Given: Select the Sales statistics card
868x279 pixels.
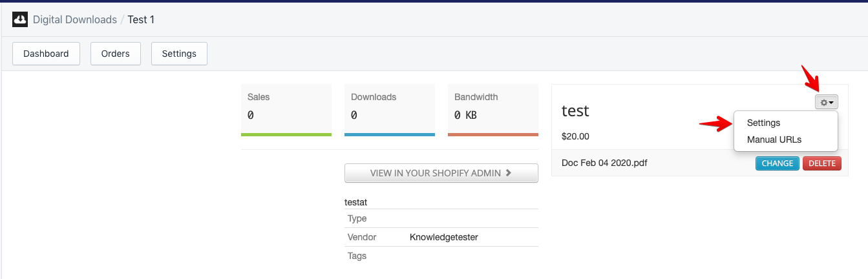Looking at the screenshot, I should (x=286, y=110).
